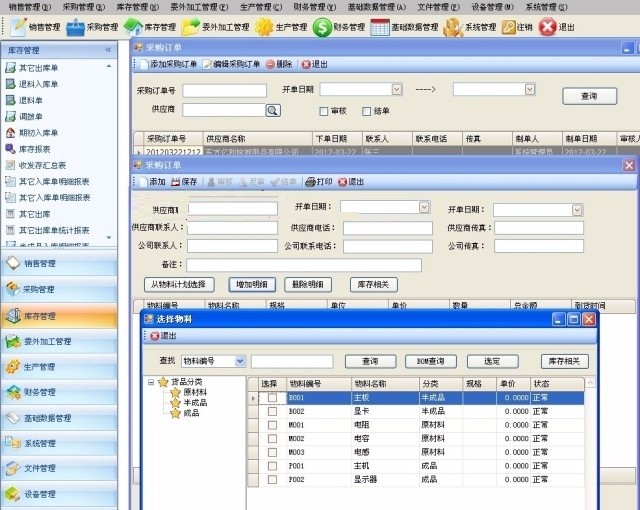The width and height of the screenshot is (640, 510).
Task: Open 基础数据管理 calendar icon in toolbar
Action: click(x=380, y=27)
